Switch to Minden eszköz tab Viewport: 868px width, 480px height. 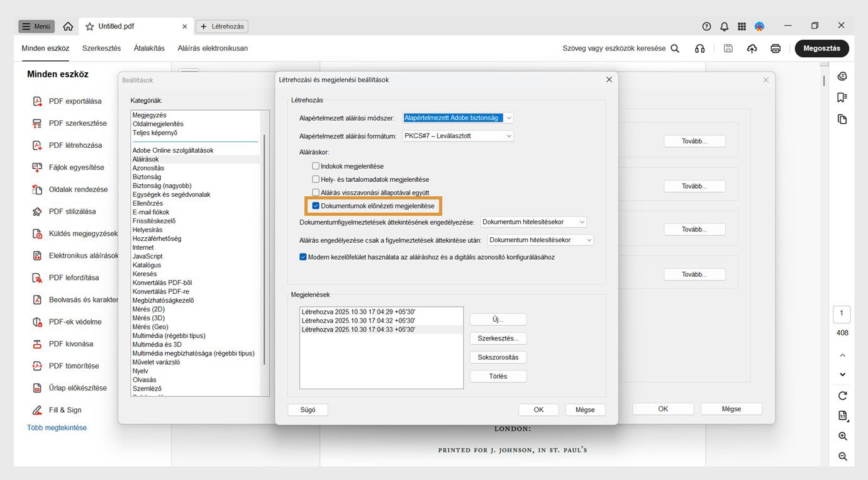45,48
